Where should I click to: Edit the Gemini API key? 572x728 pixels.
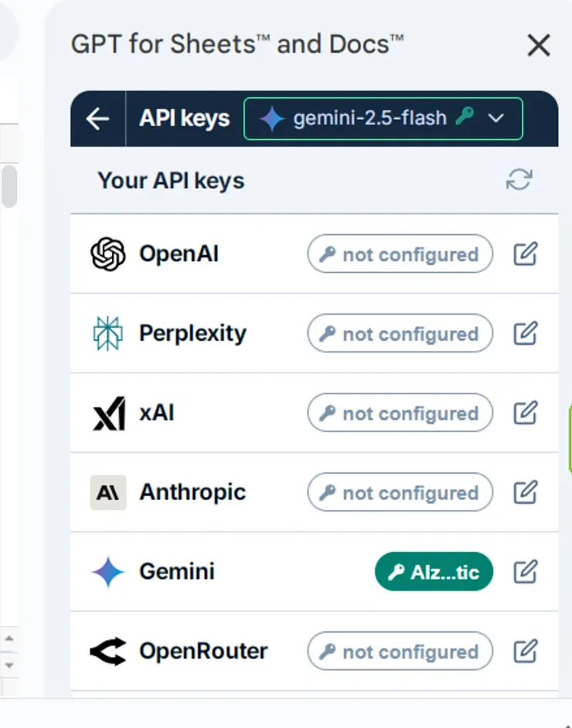tap(526, 572)
